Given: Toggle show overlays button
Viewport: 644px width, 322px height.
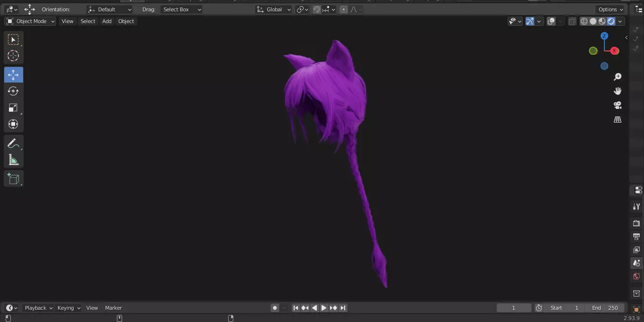Looking at the screenshot, I should [551, 21].
